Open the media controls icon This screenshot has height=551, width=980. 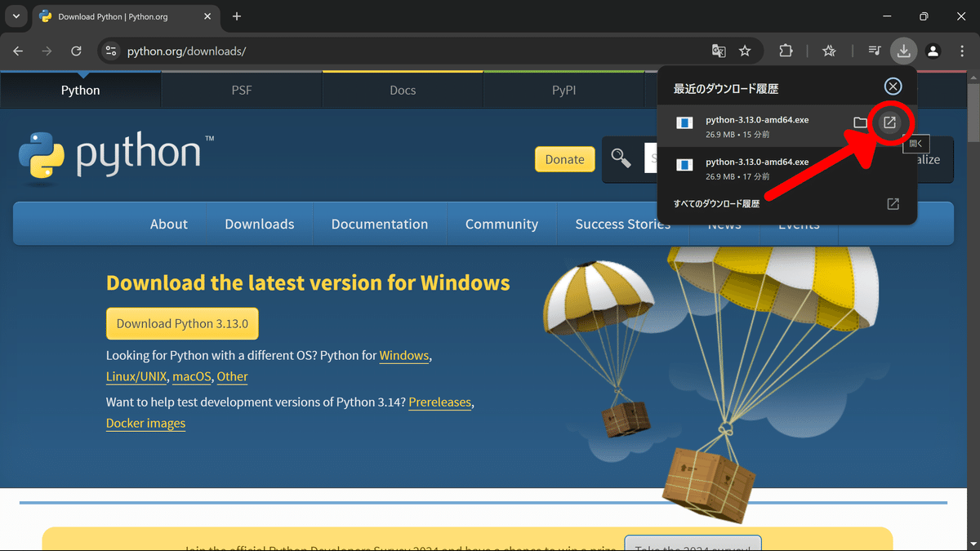pos(874,51)
